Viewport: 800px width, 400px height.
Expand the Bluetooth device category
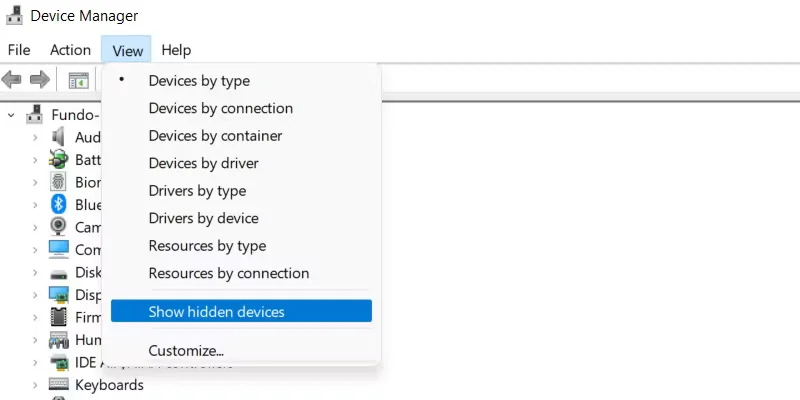(35, 205)
